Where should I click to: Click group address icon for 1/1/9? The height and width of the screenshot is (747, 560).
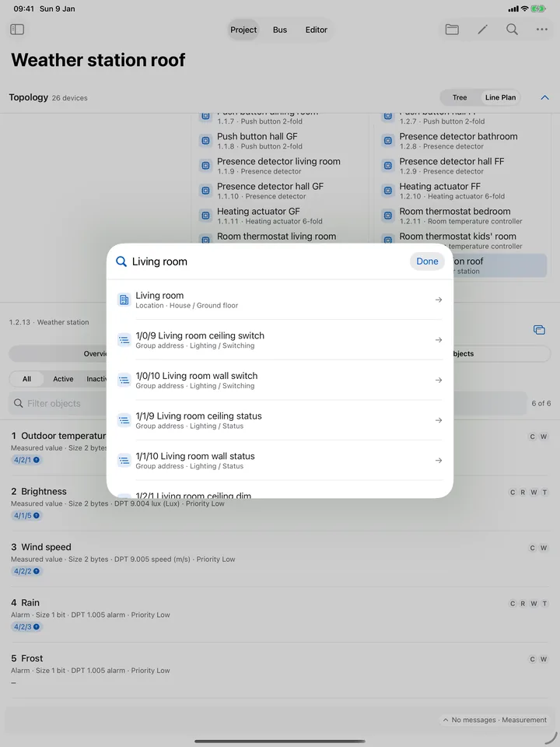point(124,420)
